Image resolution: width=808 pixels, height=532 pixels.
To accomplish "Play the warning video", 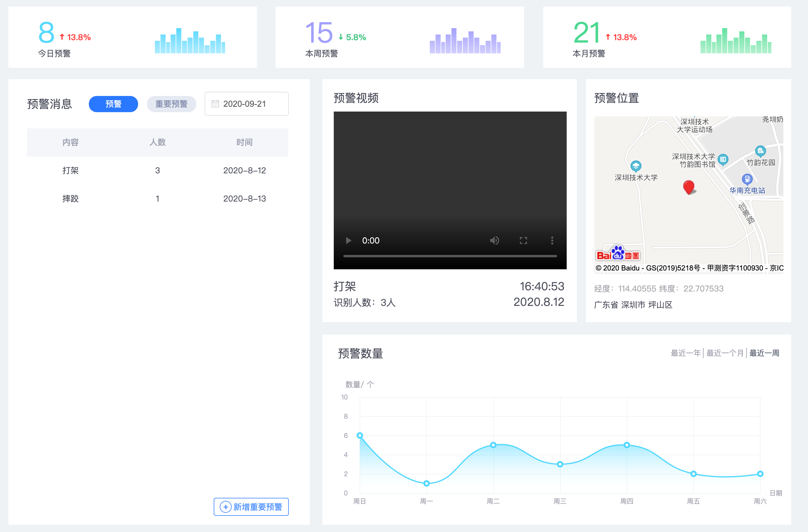I will [348, 241].
